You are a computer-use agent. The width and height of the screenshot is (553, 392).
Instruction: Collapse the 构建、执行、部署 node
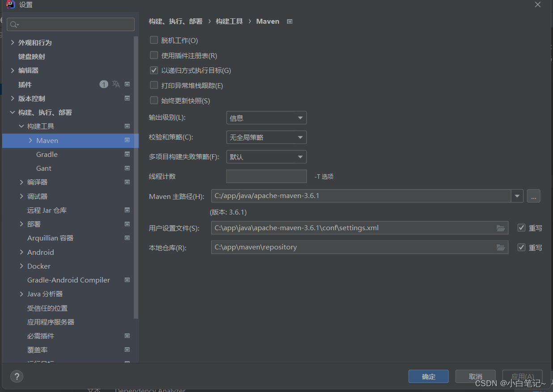tap(13, 112)
